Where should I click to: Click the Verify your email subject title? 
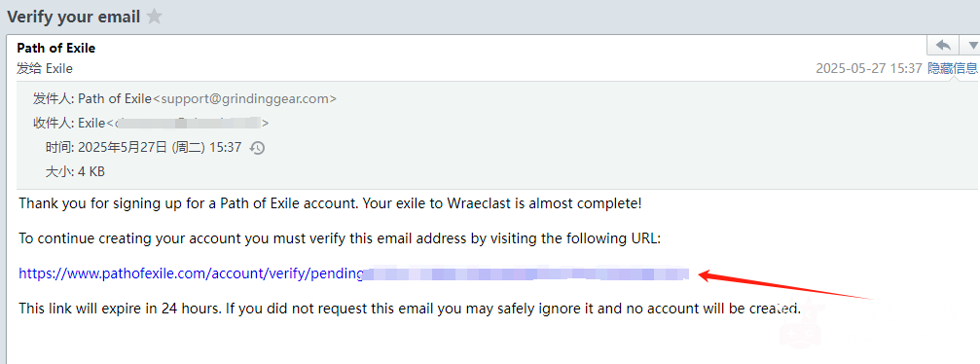click(73, 17)
